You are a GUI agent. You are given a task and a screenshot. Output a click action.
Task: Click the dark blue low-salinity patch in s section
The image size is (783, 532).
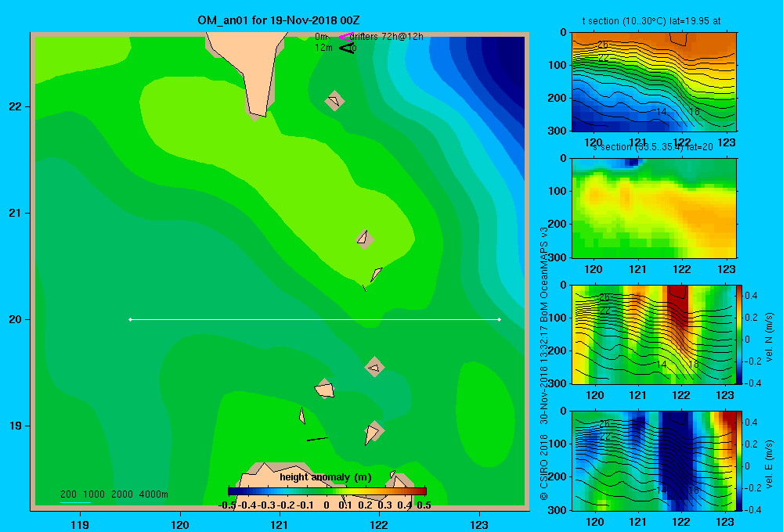(633, 162)
